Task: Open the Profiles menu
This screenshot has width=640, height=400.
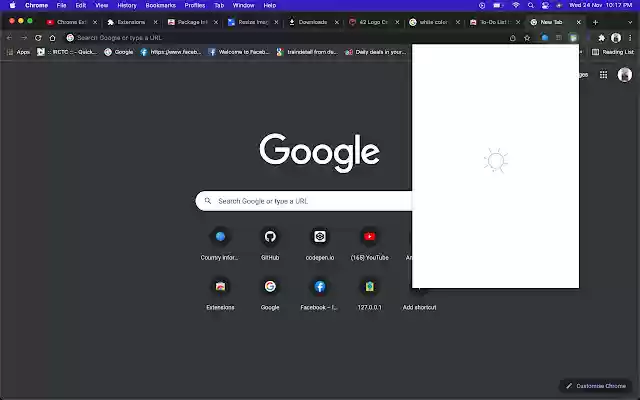Action: [195, 5]
